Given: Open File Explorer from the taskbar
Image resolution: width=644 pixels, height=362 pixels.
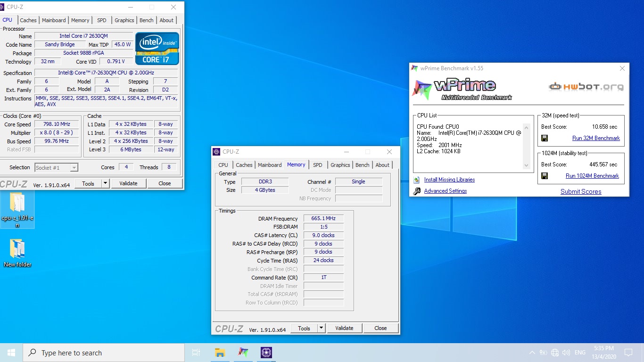Looking at the screenshot, I should point(220,353).
